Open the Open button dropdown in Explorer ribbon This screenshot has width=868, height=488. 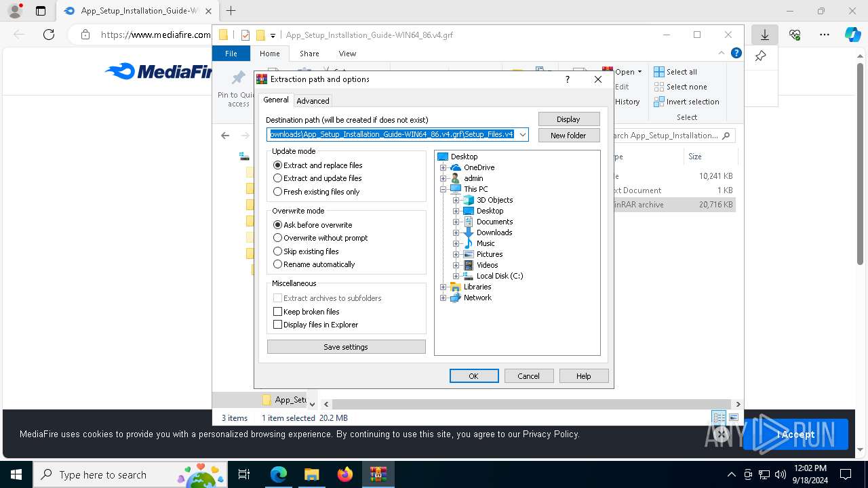639,72
